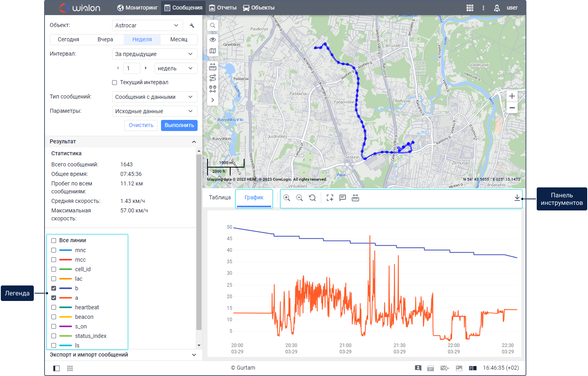The width and height of the screenshot is (588, 376).
Task: Open the Тип сообщений dropdown
Action: pos(155,97)
